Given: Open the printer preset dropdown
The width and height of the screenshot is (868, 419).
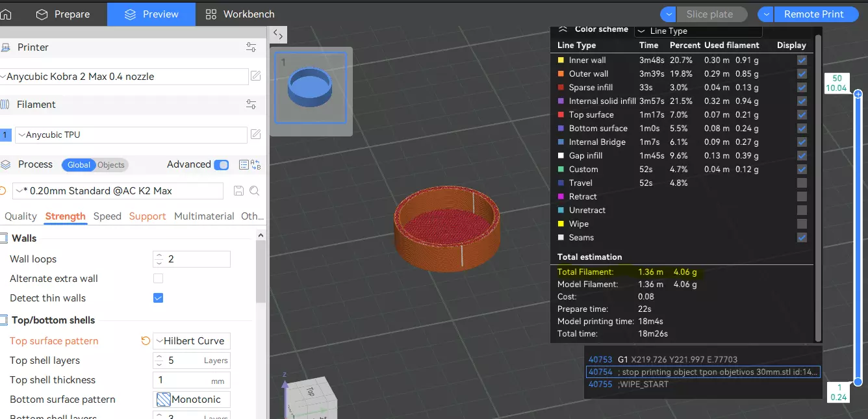Looking at the screenshot, I should (124, 77).
